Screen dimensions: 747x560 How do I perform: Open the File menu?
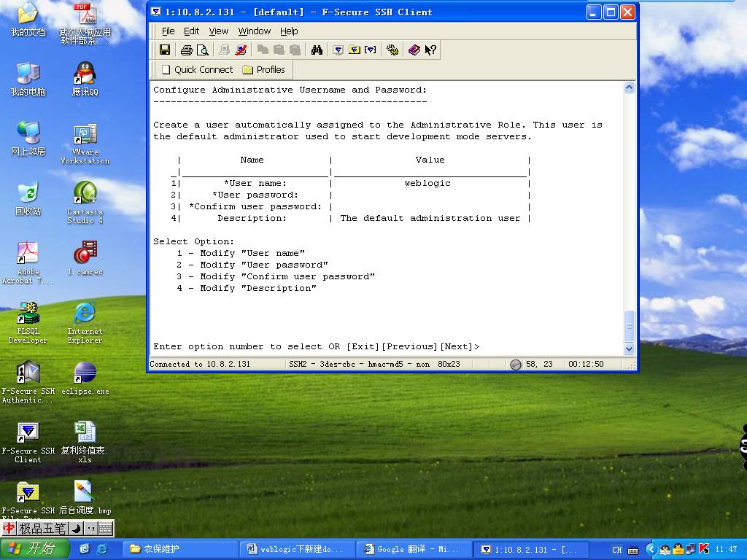(x=168, y=31)
